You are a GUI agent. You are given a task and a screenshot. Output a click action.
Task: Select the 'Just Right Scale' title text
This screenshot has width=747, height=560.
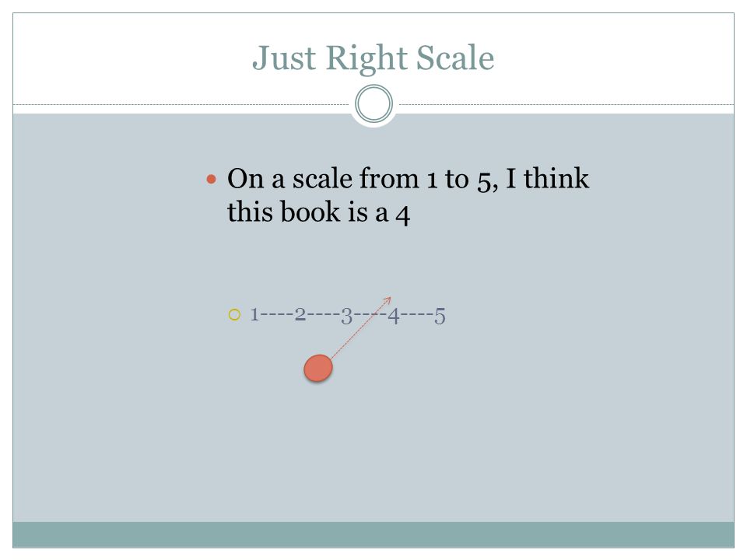pyautogui.click(x=373, y=58)
